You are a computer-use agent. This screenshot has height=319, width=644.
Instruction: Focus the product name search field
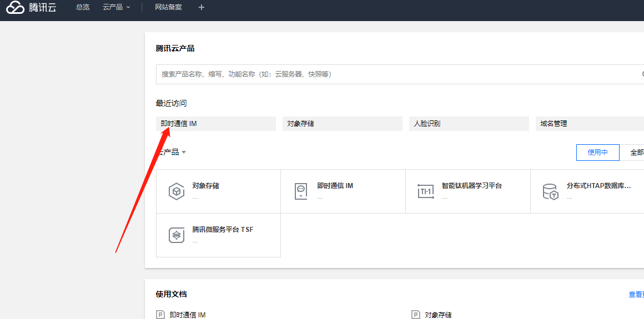pos(400,74)
